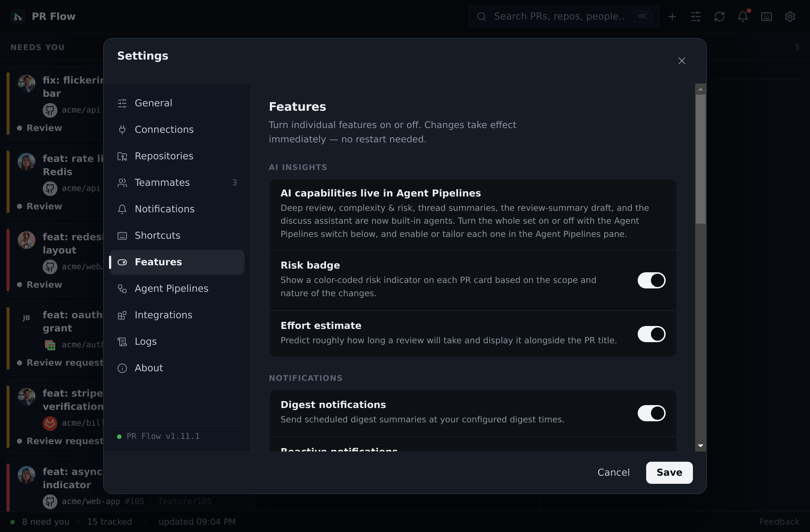Click the Logs scroll icon

[122, 342]
